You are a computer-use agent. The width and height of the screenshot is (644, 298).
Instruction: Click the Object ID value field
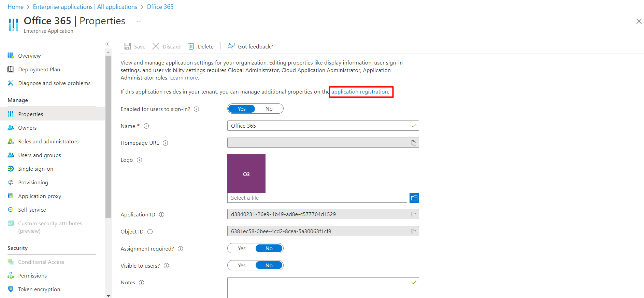coord(323,231)
